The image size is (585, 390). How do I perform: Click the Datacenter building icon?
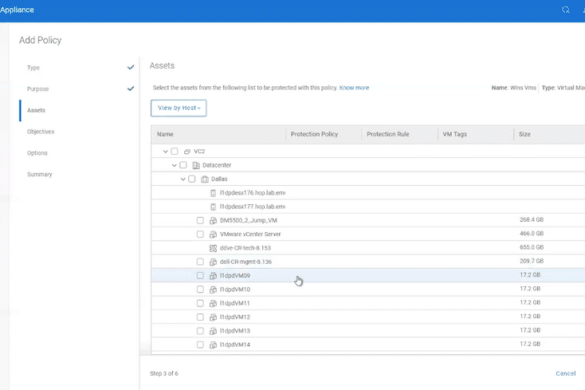[196, 165]
